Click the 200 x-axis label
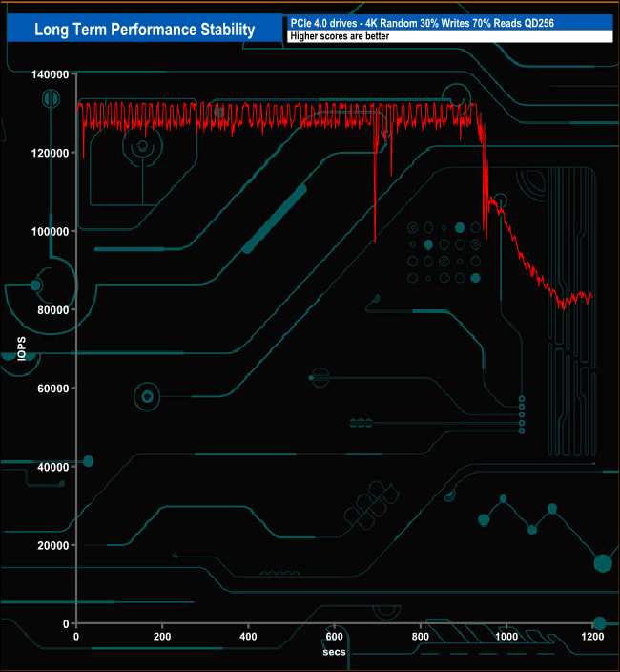Screen dimensions: 620x672 tap(162, 637)
